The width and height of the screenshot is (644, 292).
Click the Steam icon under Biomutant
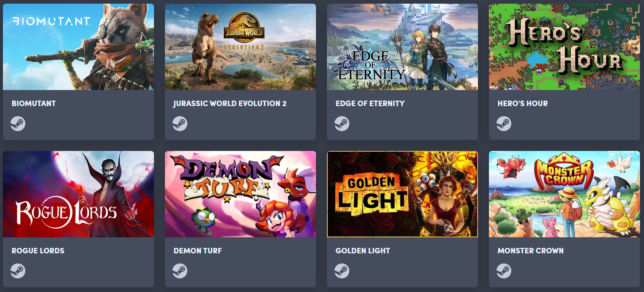(x=18, y=124)
